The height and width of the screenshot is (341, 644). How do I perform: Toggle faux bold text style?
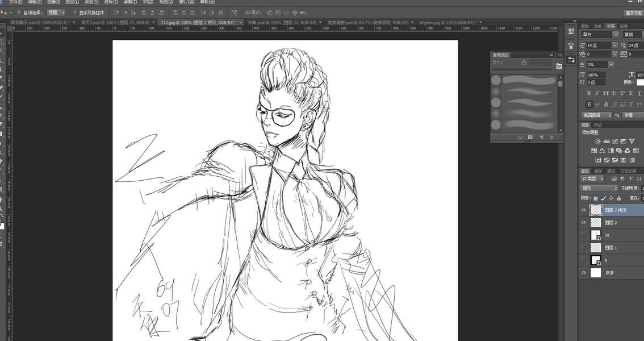pyautogui.click(x=589, y=94)
